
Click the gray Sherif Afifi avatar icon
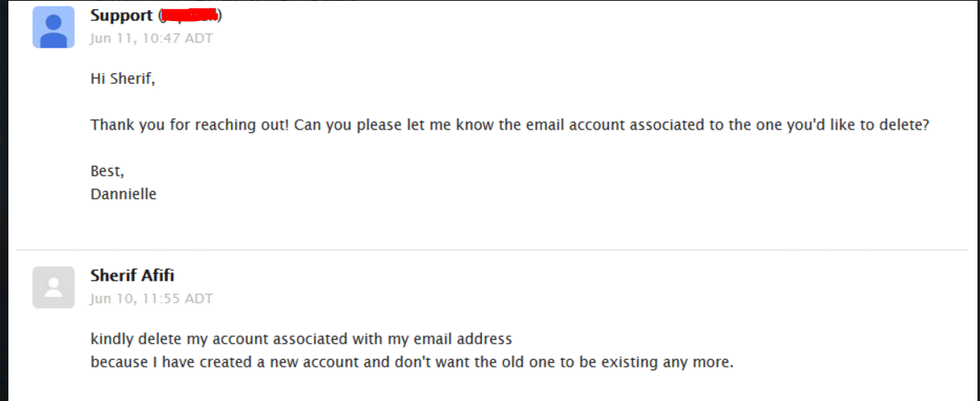[53, 287]
